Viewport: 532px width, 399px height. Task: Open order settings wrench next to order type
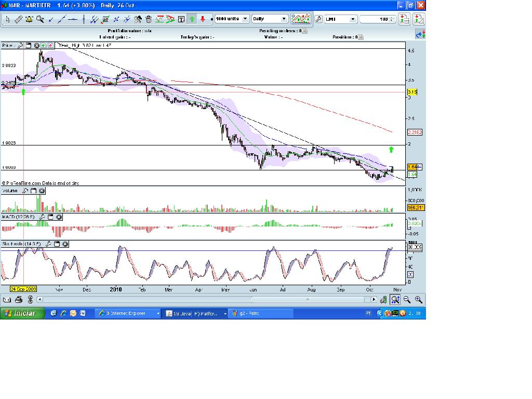point(318,19)
